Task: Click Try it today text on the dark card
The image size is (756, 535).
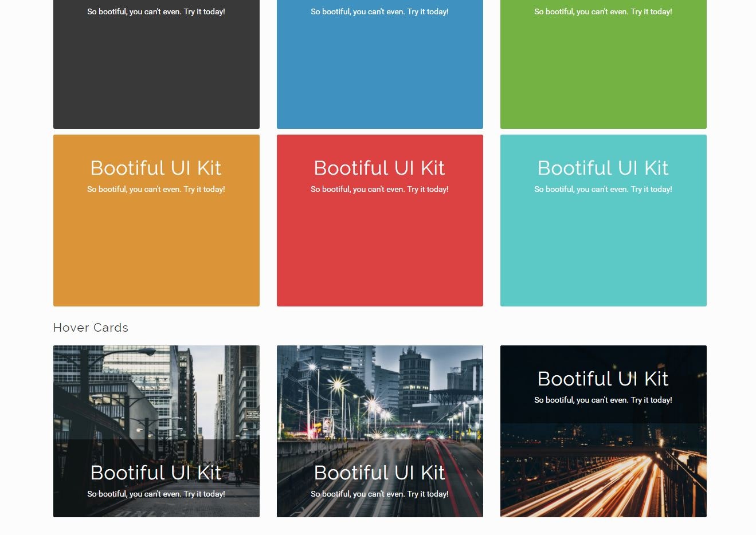Action: [156, 11]
